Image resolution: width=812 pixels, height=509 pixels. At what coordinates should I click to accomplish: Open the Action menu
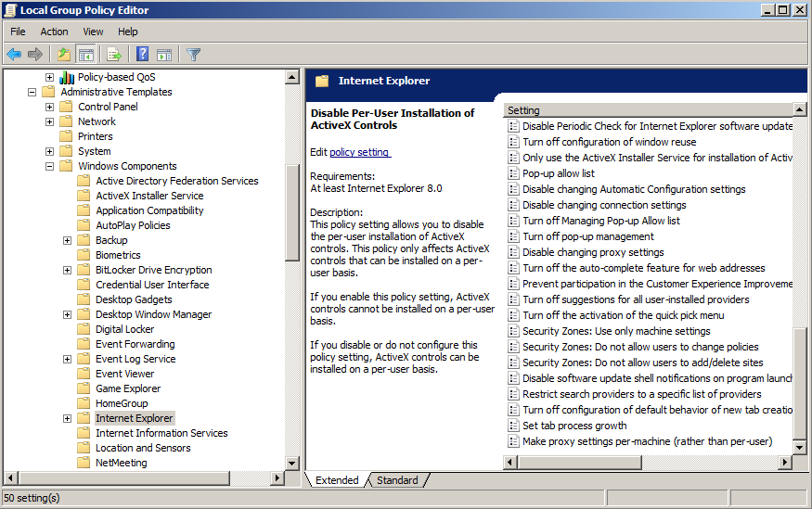[55, 32]
